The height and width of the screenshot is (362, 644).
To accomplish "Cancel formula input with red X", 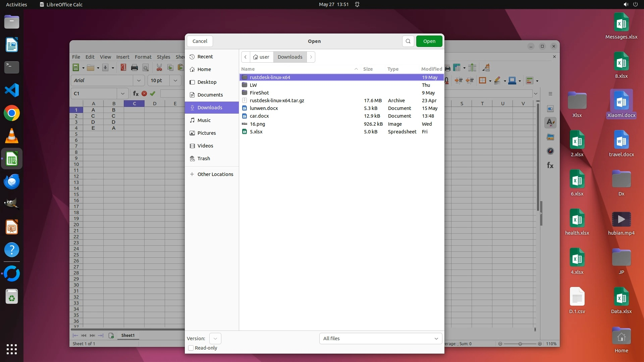I will pyautogui.click(x=144, y=94).
